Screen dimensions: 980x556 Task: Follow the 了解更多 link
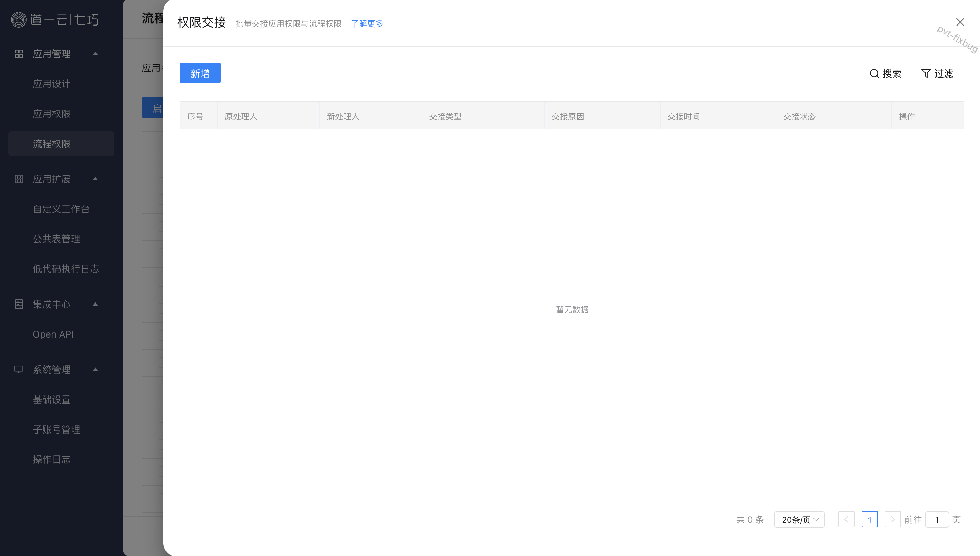point(367,24)
